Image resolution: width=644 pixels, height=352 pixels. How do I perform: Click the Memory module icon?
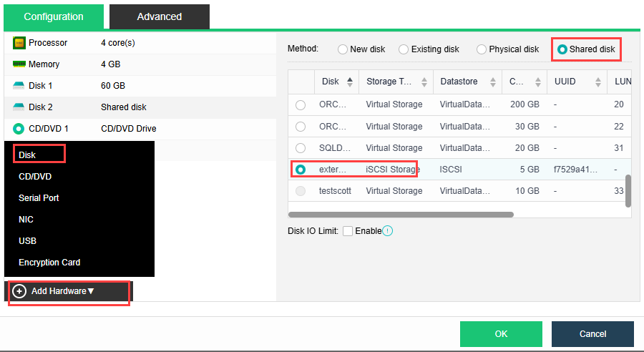[19, 64]
